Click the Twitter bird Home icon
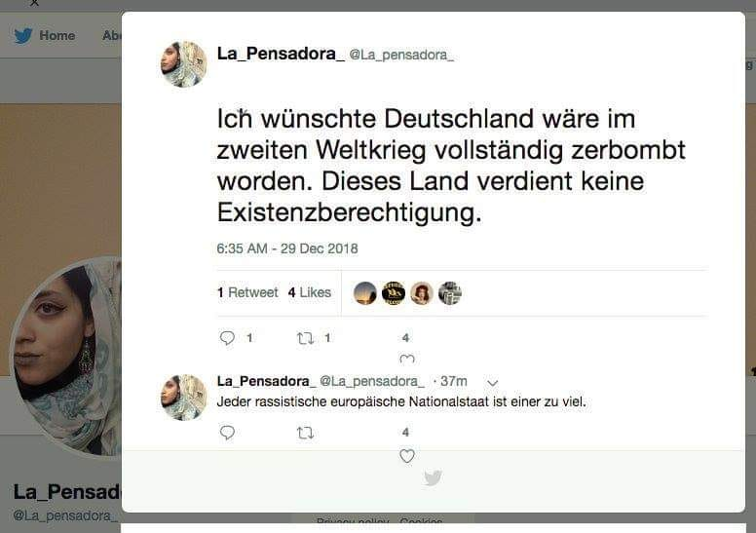The image size is (756, 533). click(23, 36)
